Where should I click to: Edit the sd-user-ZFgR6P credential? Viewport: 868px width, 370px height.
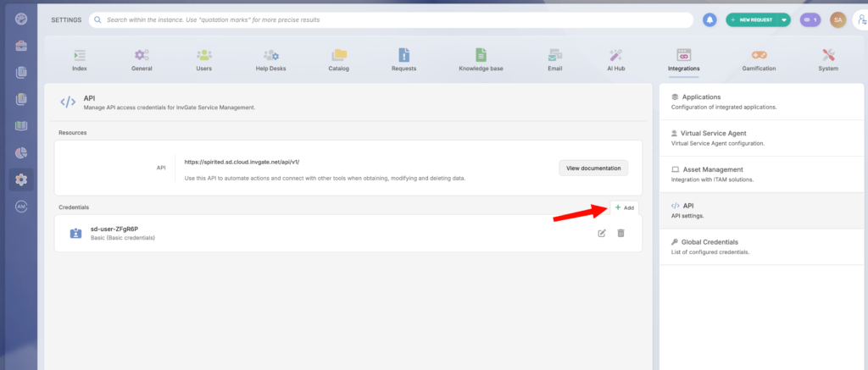(602, 234)
